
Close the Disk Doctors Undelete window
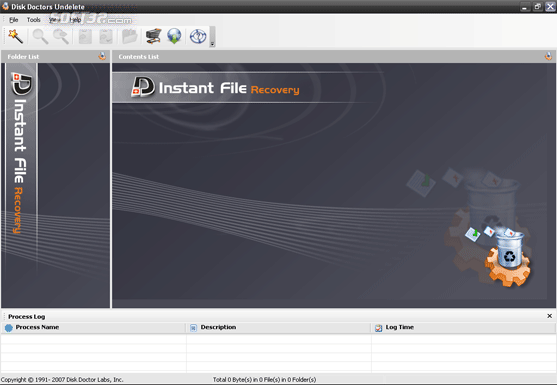point(550,7)
